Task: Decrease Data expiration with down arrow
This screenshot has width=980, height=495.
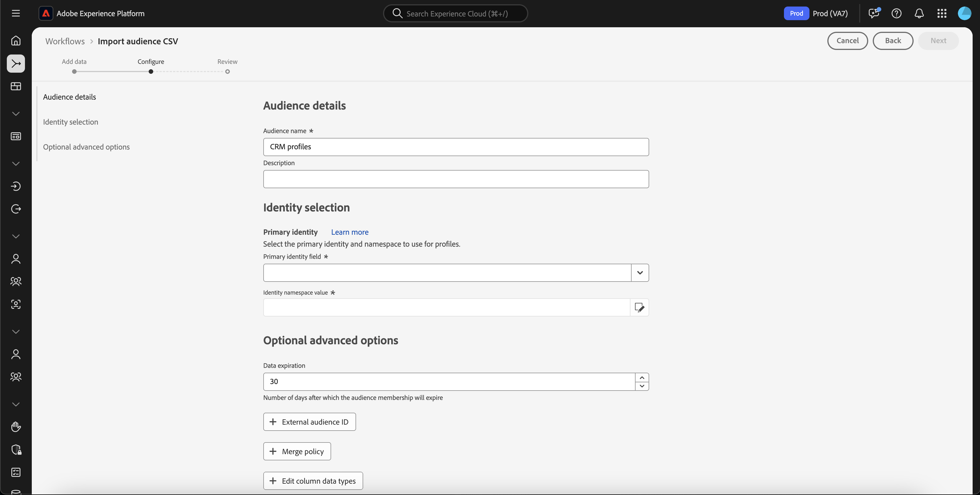Action: (x=642, y=386)
